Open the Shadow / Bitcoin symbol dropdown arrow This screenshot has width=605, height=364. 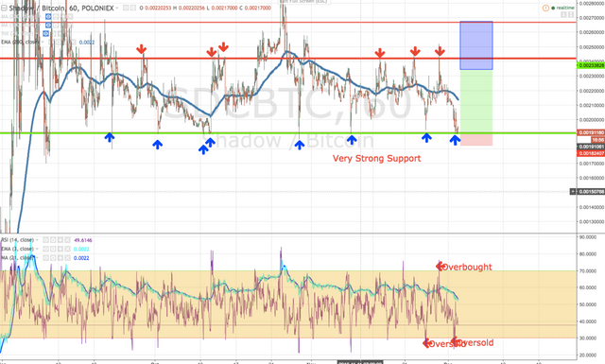tap(116, 8)
